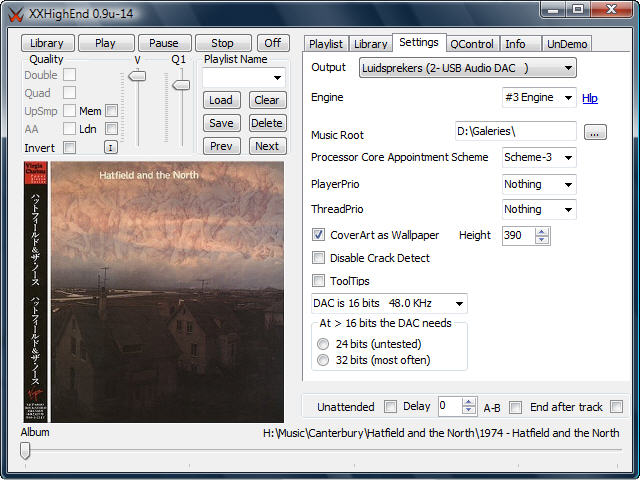The height and width of the screenshot is (480, 640).
Task: Check the A-B checkbox
Action: pyautogui.click(x=516, y=407)
